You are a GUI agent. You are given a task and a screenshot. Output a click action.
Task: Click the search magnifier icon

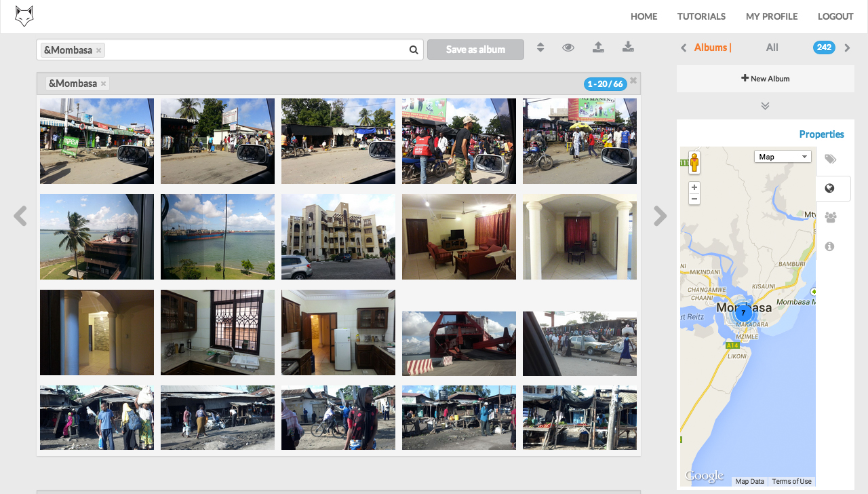tap(414, 50)
